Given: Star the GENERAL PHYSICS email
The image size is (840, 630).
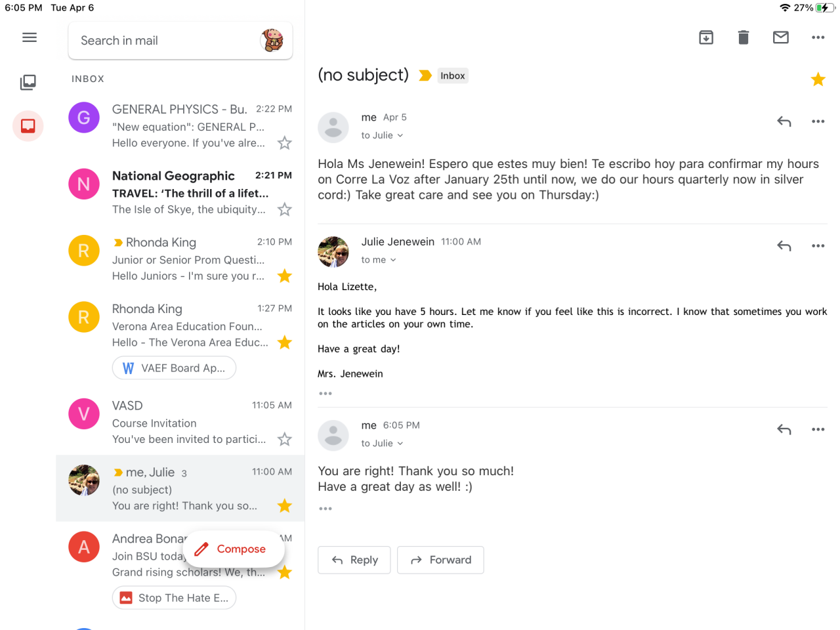Looking at the screenshot, I should tap(284, 143).
